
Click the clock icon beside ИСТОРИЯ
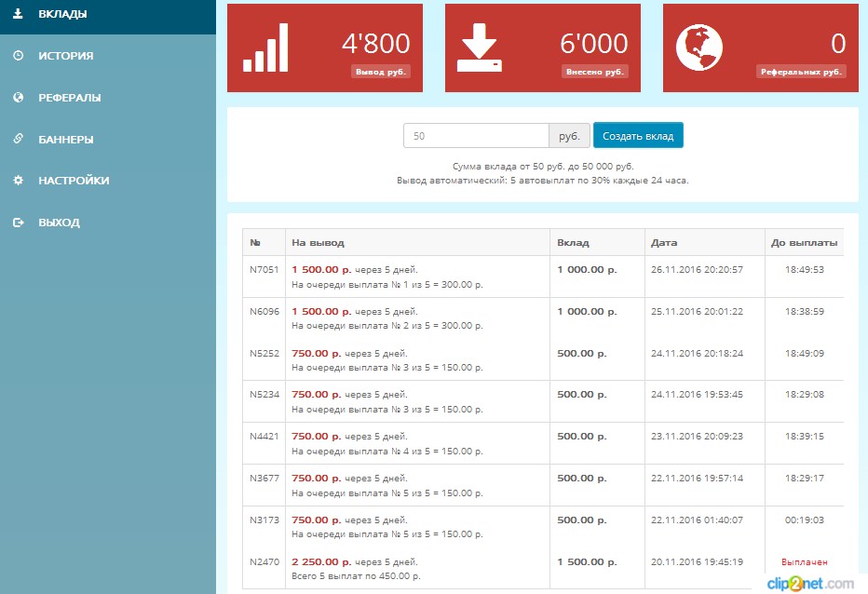click(x=19, y=55)
